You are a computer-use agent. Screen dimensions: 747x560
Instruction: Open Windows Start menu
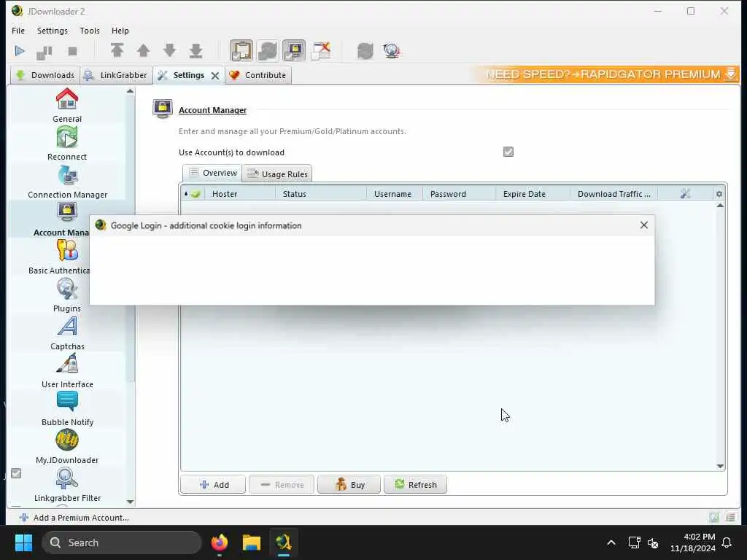pyautogui.click(x=23, y=542)
